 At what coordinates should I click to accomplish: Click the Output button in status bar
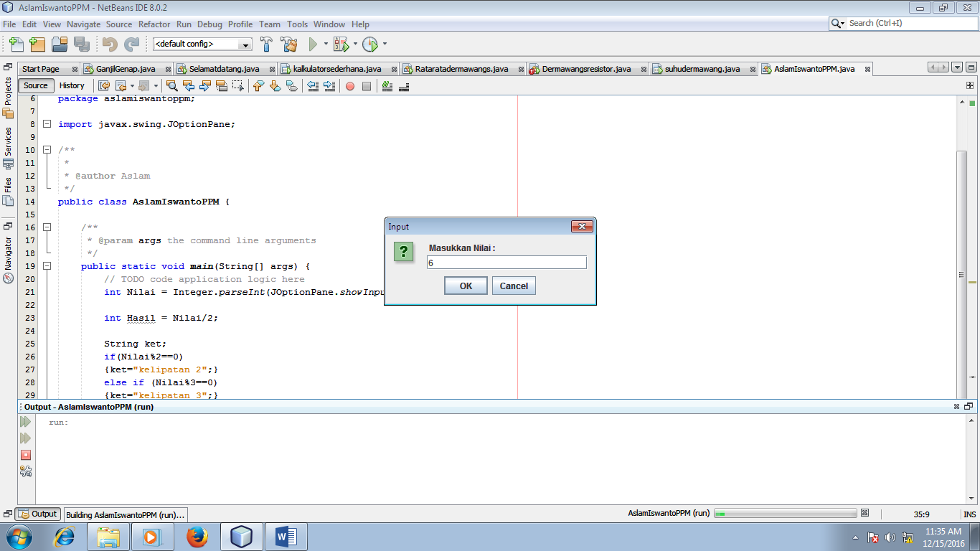pyautogui.click(x=38, y=514)
